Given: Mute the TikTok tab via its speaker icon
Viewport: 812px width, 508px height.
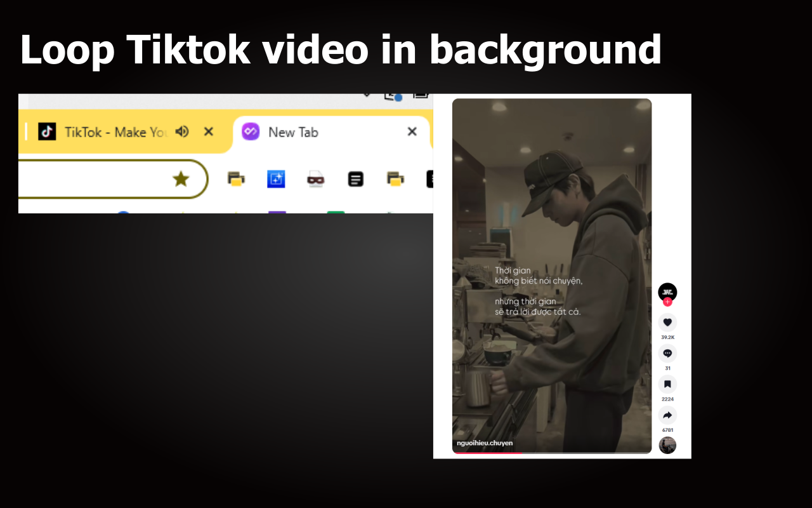Looking at the screenshot, I should [x=182, y=131].
